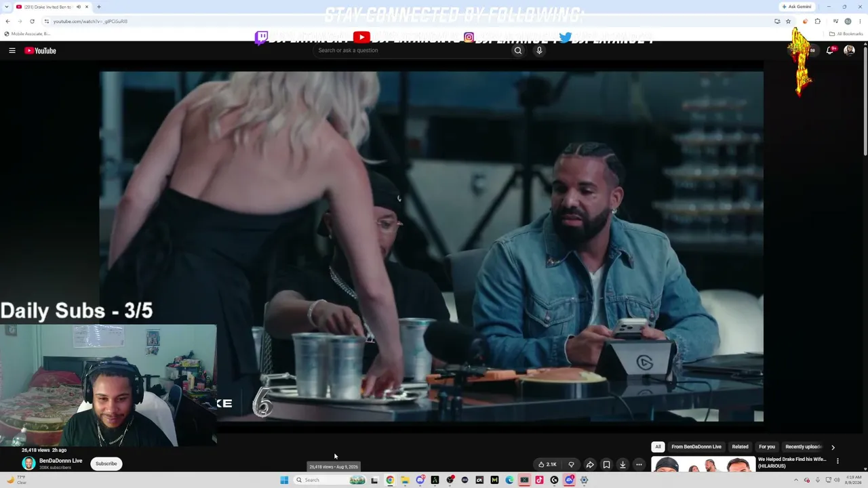Start voice search with the microphone icon
The height and width of the screenshot is (488, 868).
[x=539, y=50]
